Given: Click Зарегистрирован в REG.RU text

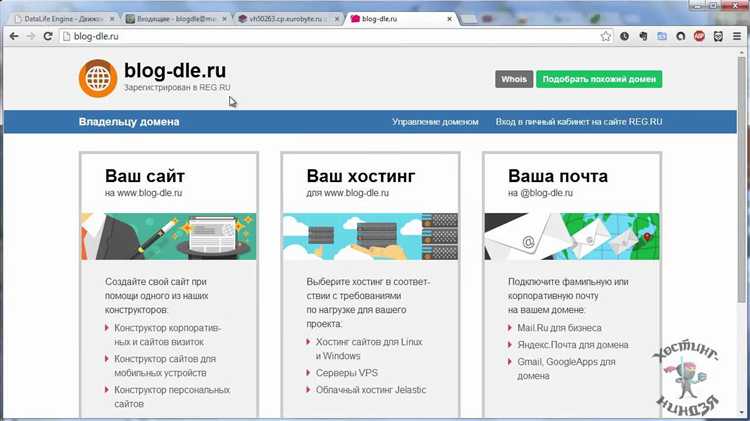Looking at the screenshot, I should [x=177, y=88].
